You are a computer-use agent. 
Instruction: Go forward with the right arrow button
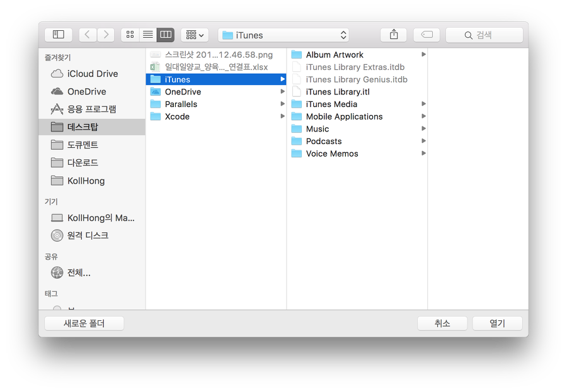(106, 35)
